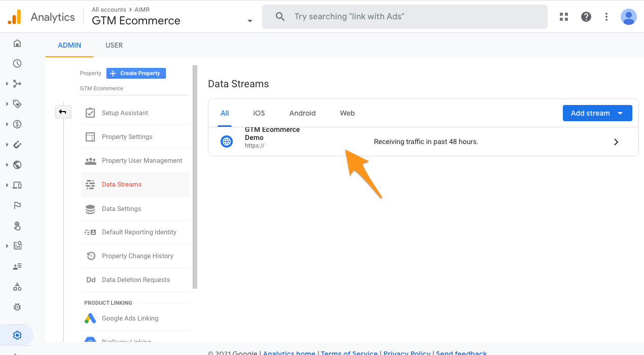Click the Analytics home footer link

[x=289, y=353]
